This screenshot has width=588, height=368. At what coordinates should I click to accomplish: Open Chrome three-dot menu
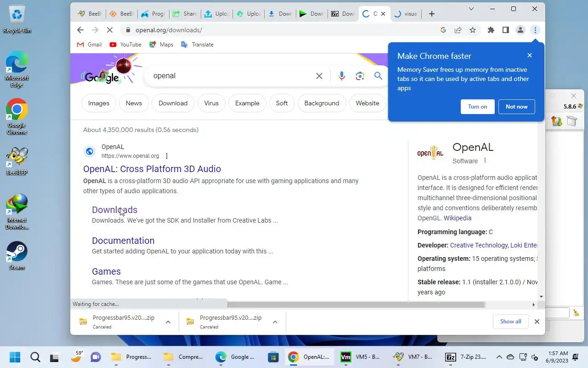pos(535,30)
